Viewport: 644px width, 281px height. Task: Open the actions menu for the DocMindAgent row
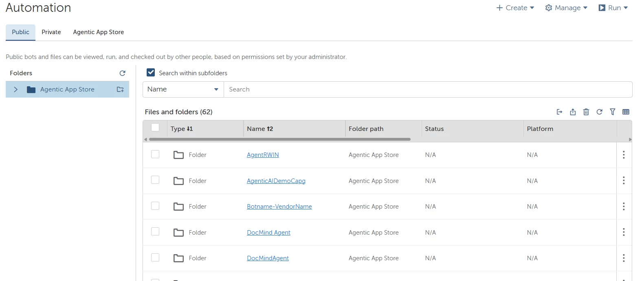tap(624, 258)
